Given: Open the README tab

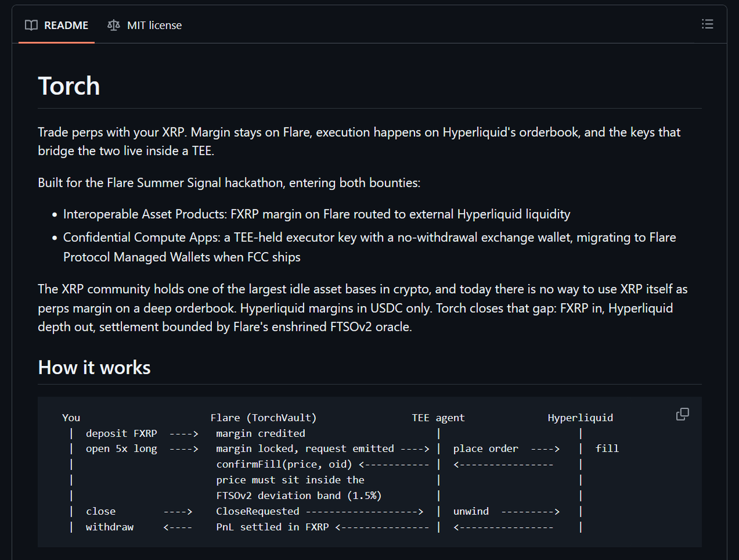Looking at the screenshot, I should [57, 25].
